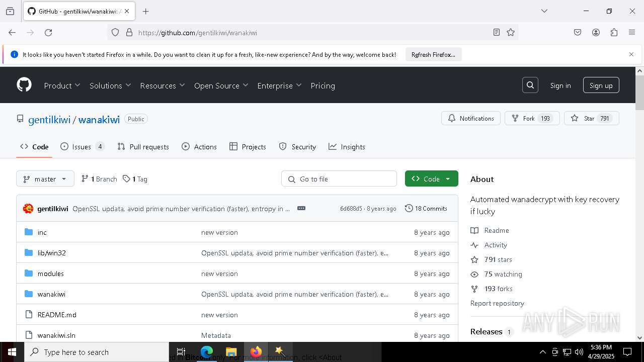Open the master branch selector dropdown

coord(45,179)
